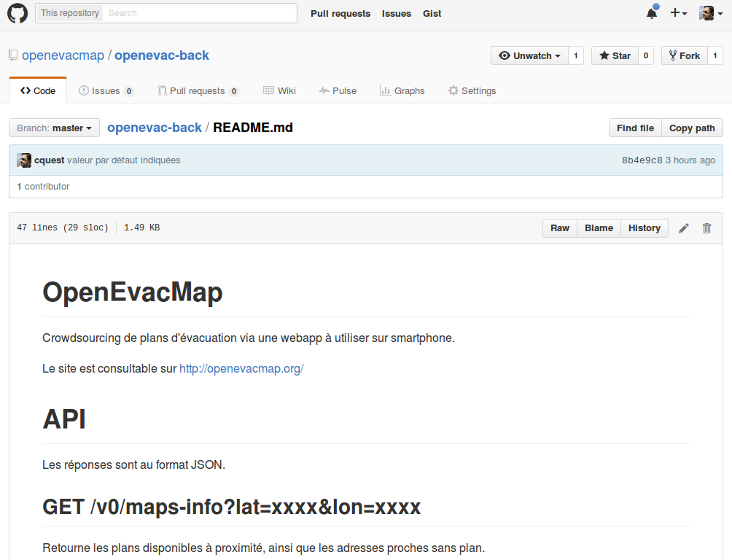Click the watchers count 1
The image size is (732, 560).
click(x=575, y=55)
